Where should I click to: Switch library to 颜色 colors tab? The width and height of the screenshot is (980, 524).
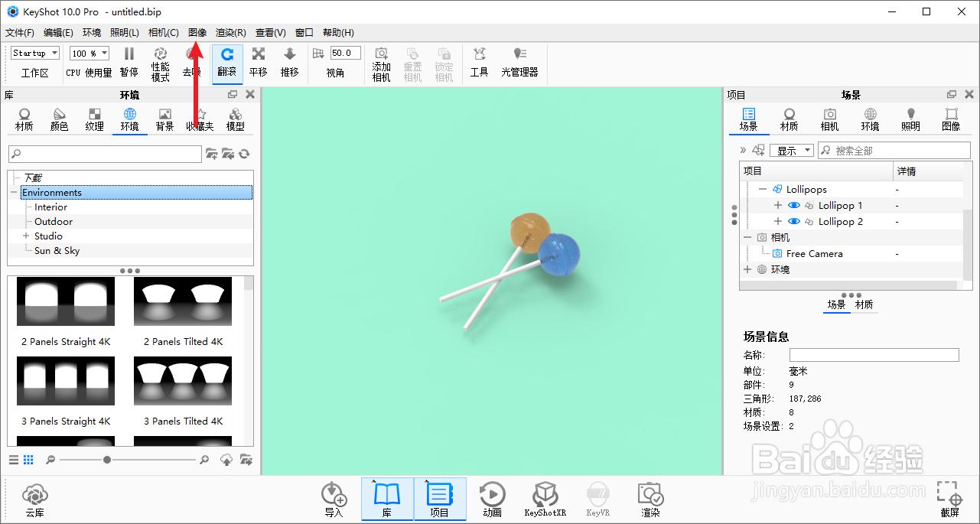[x=60, y=119]
